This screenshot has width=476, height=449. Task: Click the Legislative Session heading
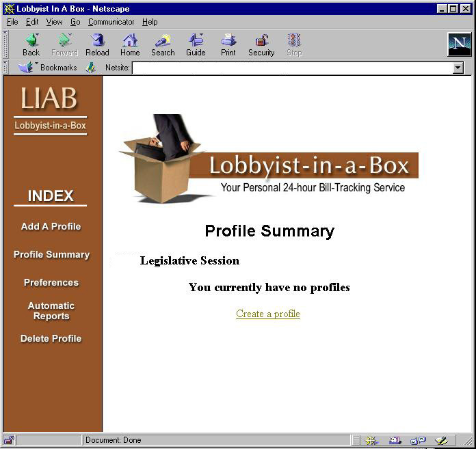pos(189,260)
